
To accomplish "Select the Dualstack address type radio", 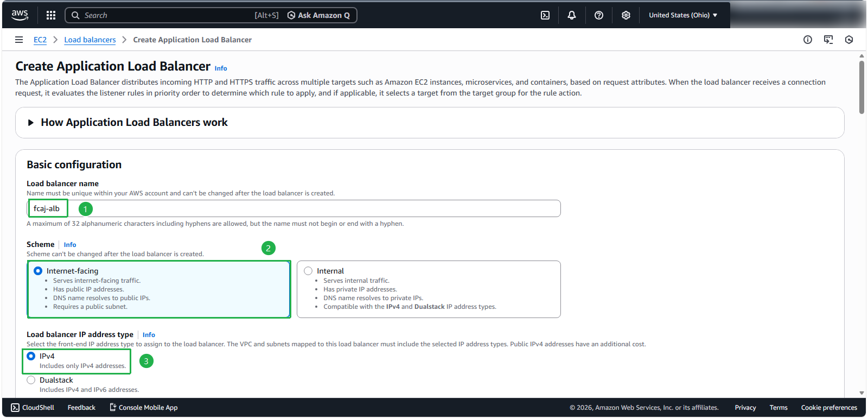I will point(31,380).
